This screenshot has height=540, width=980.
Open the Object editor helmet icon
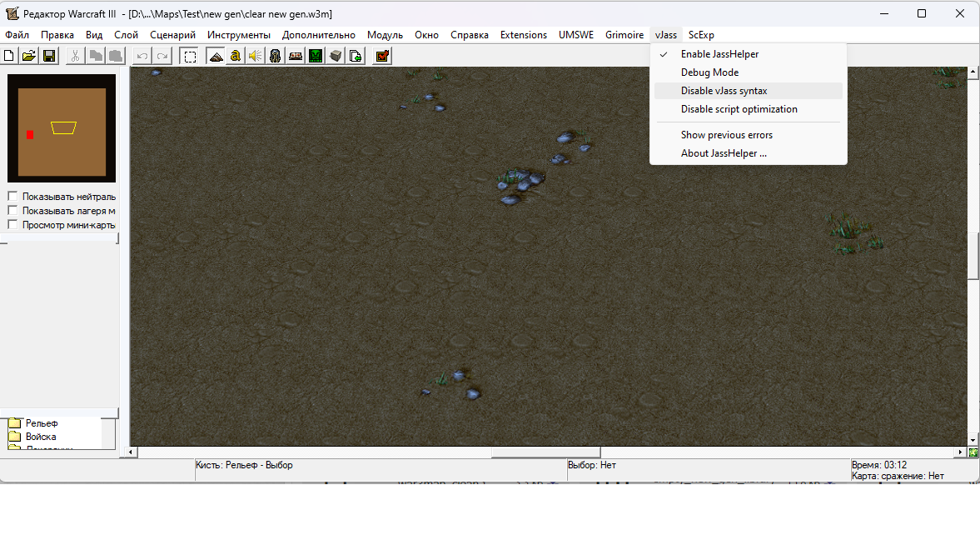pos(276,57)
